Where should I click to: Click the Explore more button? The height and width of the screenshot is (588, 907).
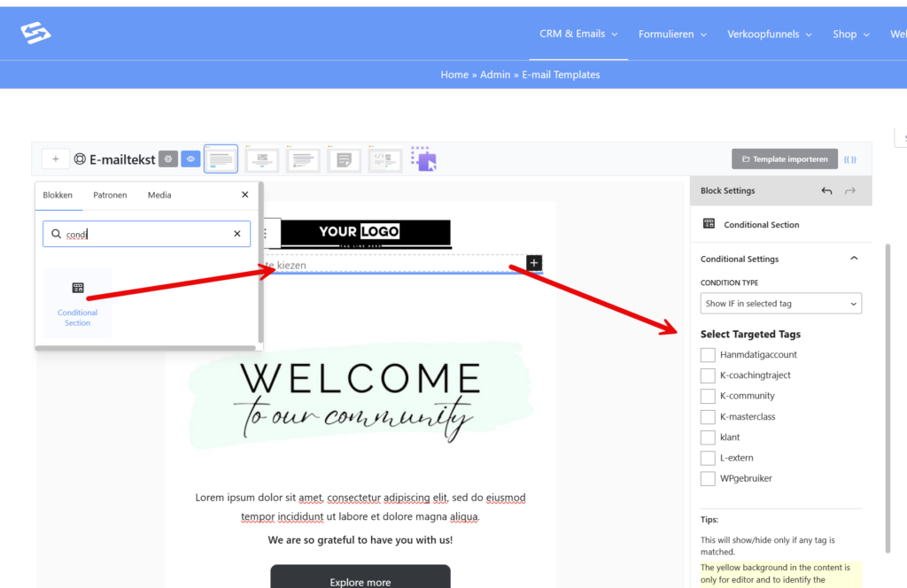[360, 582]
